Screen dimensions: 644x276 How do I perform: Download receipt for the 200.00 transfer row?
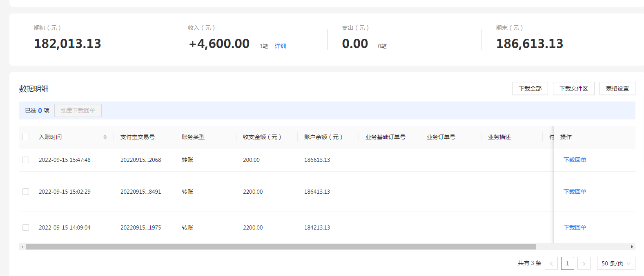[575, 160]
